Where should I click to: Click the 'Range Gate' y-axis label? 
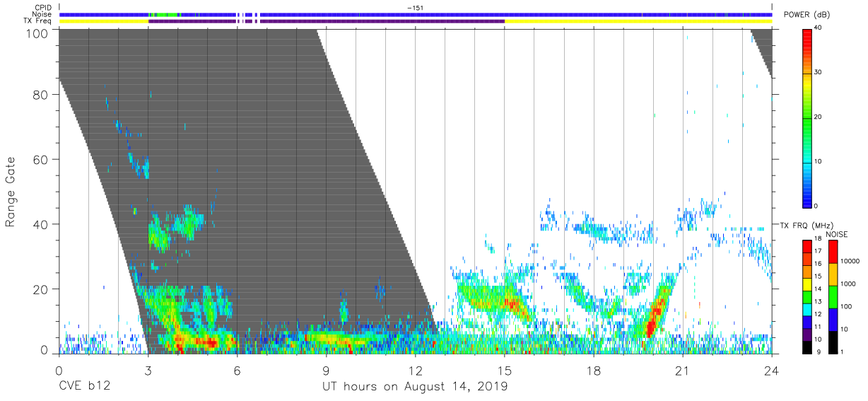(x=11, y=192)
